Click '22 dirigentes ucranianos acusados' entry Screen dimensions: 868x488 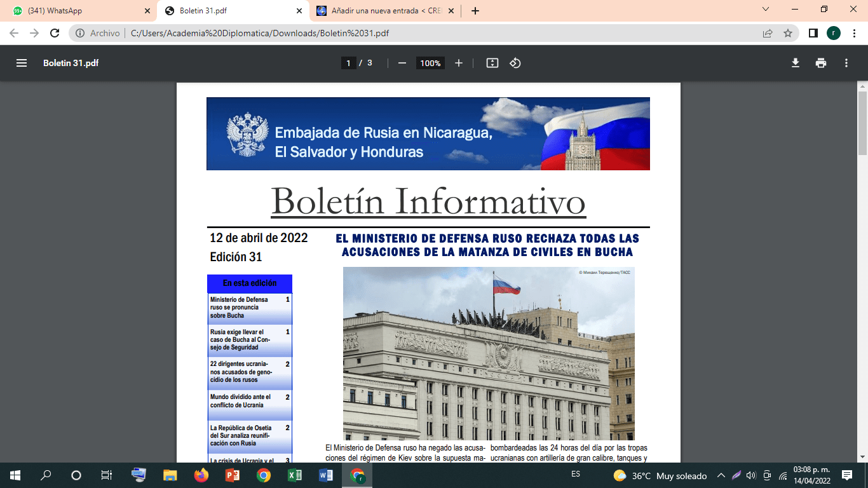click(x=250, y=372)
